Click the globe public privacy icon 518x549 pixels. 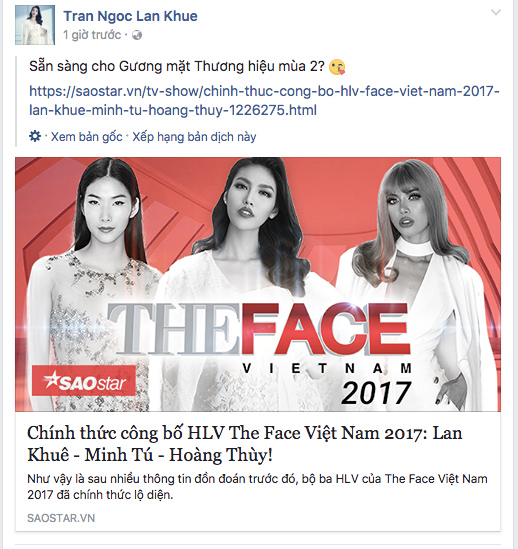click(x=137, y=35)
